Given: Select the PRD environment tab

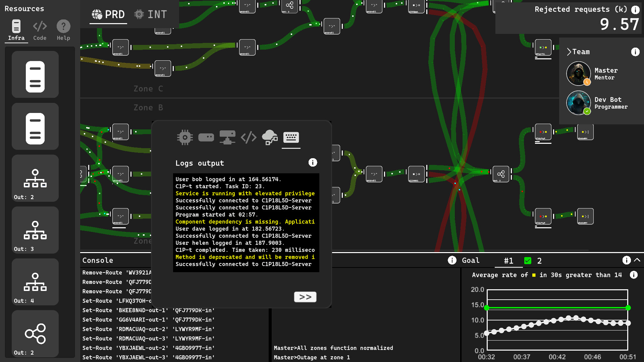Looking at the screenshot, I should point(108,14).
